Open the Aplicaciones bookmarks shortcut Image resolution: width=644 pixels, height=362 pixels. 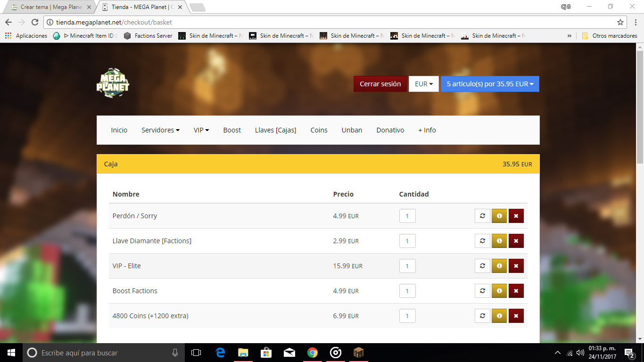[x=26, y=36]
